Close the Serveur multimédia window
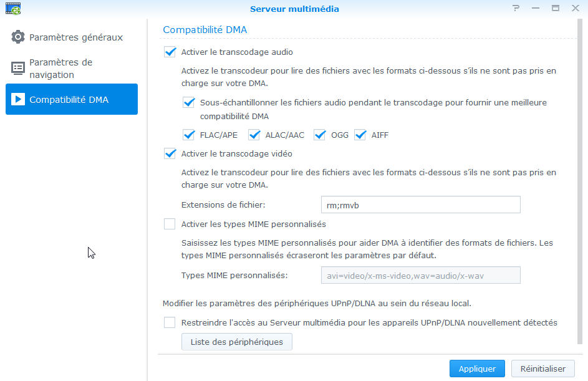The height and width of the screenshot is (381, 588). coord(576,8)
